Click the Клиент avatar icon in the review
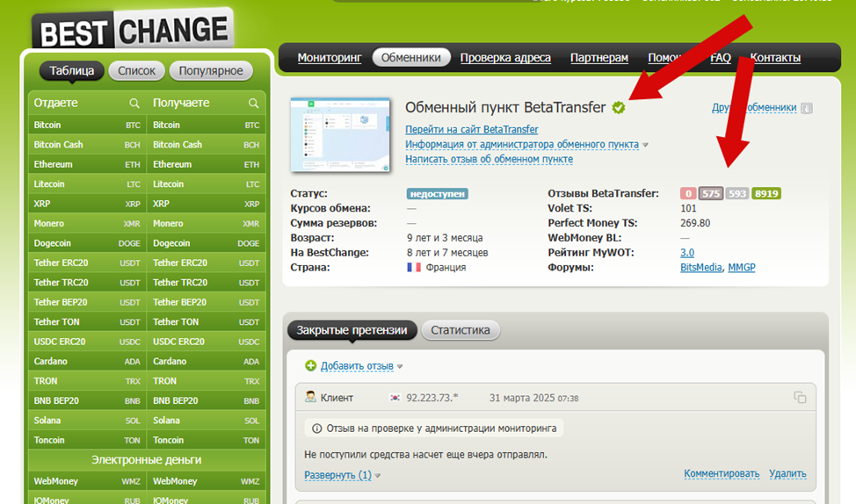Image resolution: width=856 pixels, height=504 pixels. (x=310, y=397)
